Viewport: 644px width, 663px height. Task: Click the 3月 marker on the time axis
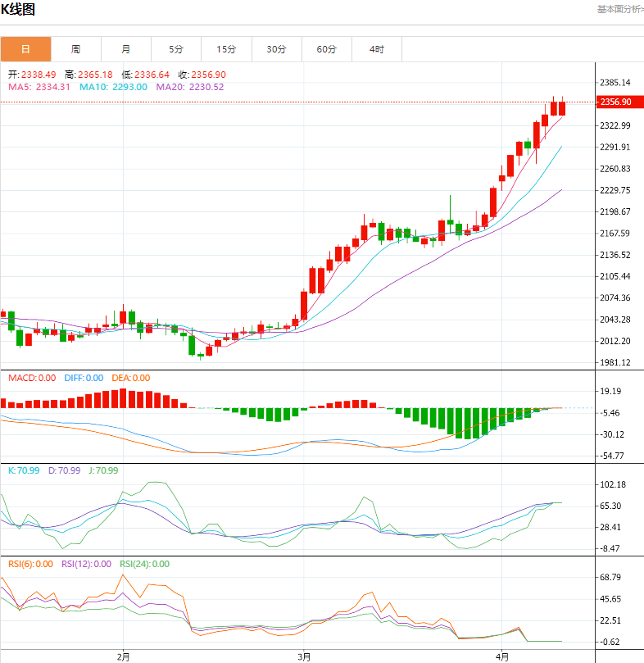point(304,656)
